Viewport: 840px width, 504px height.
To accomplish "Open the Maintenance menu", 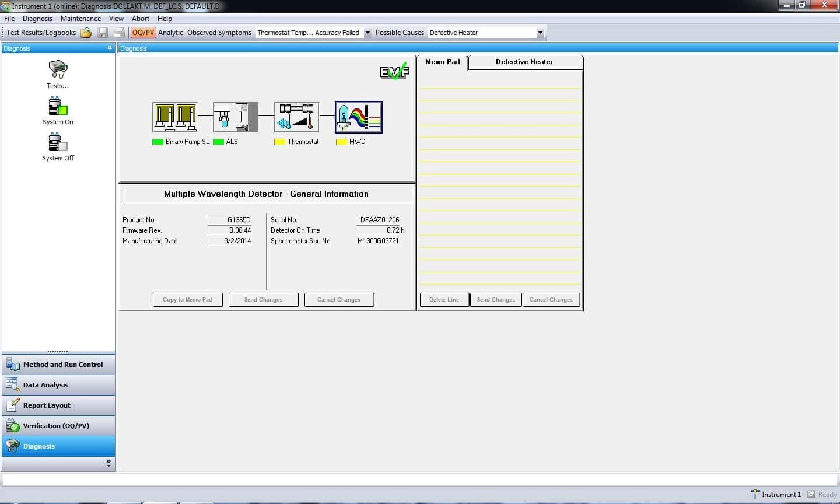I will point(80,19).
